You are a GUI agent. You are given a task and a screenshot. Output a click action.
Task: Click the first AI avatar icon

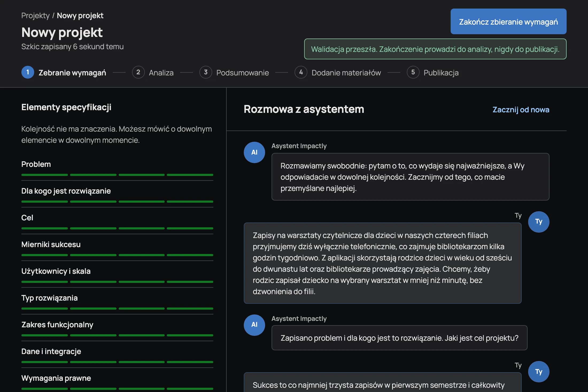(254, 152)
